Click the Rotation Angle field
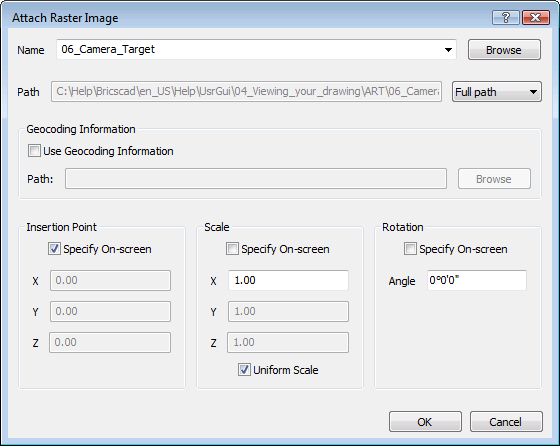This screenshot has width=560, height=446. [477, 280]
